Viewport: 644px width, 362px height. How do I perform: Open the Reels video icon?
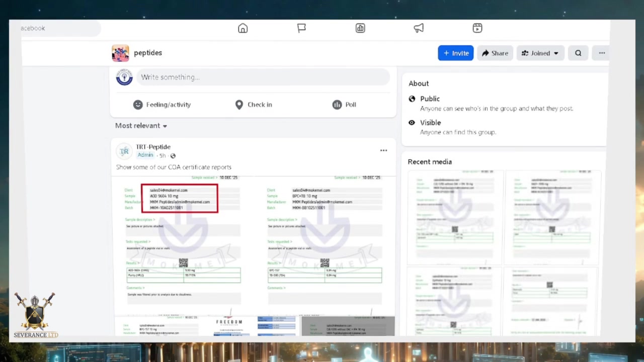(x=477, y=28)
